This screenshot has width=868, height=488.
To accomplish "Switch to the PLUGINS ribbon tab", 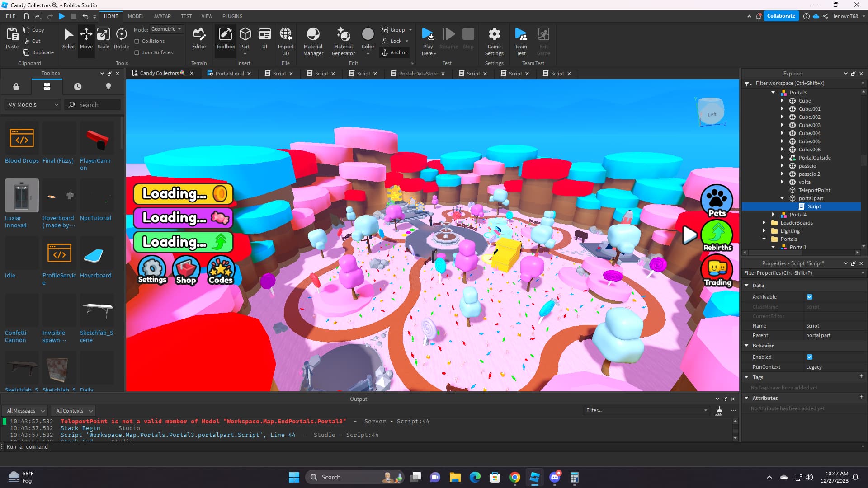I will [x=232, y=16].
